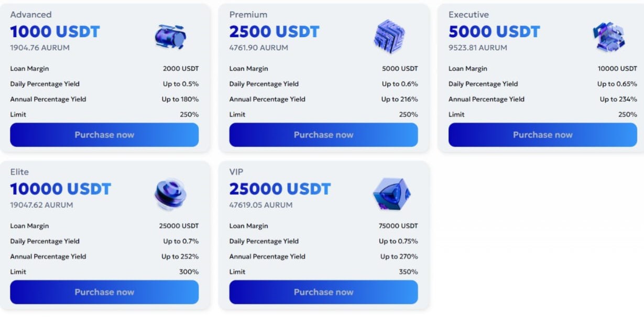
Task: Purchase the Premium 2500 USDT plan
Action: click(323, 135)
